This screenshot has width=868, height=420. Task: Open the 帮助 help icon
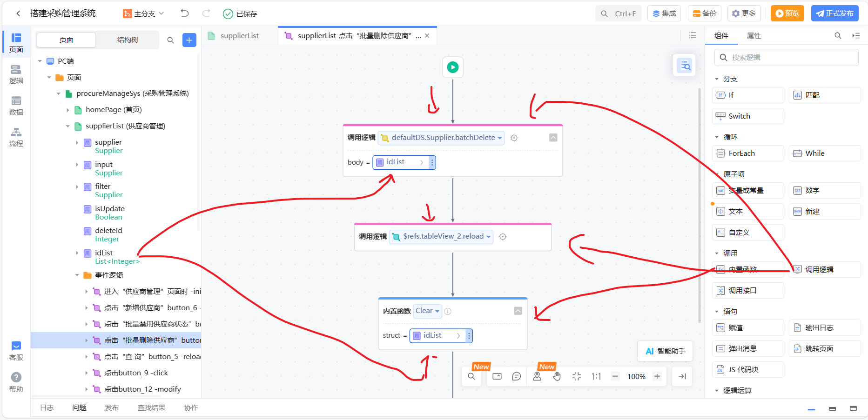pyautogui.click(x=16, y=382)
